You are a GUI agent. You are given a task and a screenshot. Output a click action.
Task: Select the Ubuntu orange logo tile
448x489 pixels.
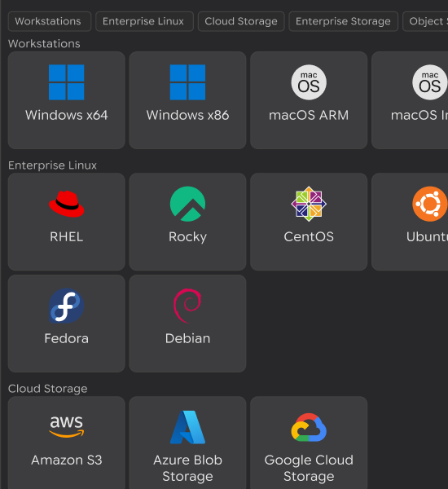tap(410, 222)
